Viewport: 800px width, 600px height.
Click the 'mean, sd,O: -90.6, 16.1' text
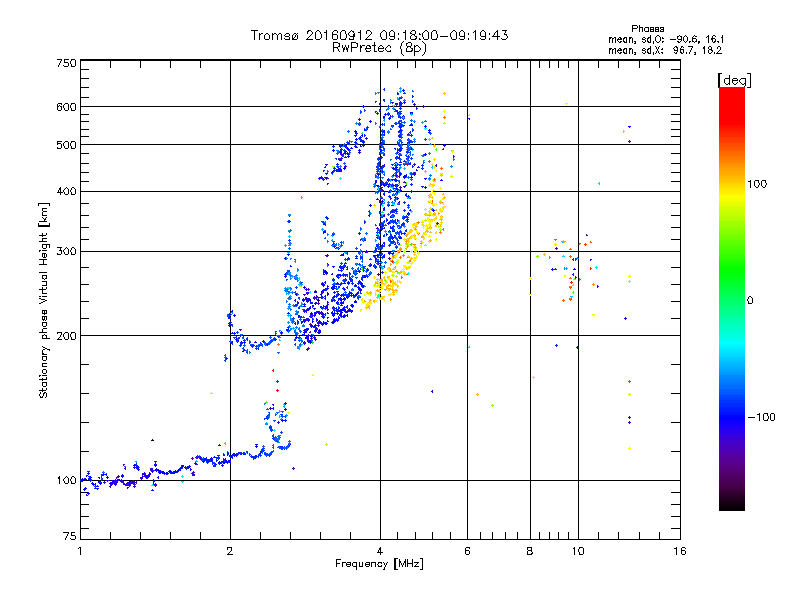point(666,39)
